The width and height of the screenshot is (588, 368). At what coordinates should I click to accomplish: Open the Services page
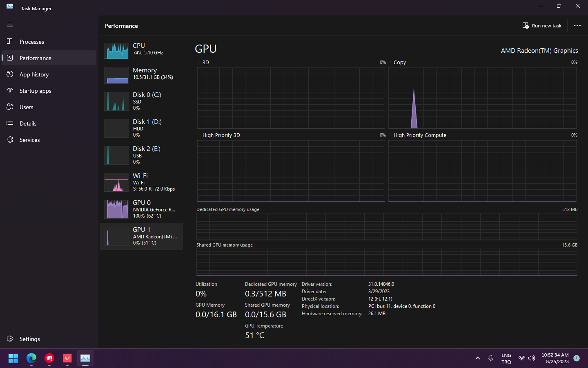49,140
